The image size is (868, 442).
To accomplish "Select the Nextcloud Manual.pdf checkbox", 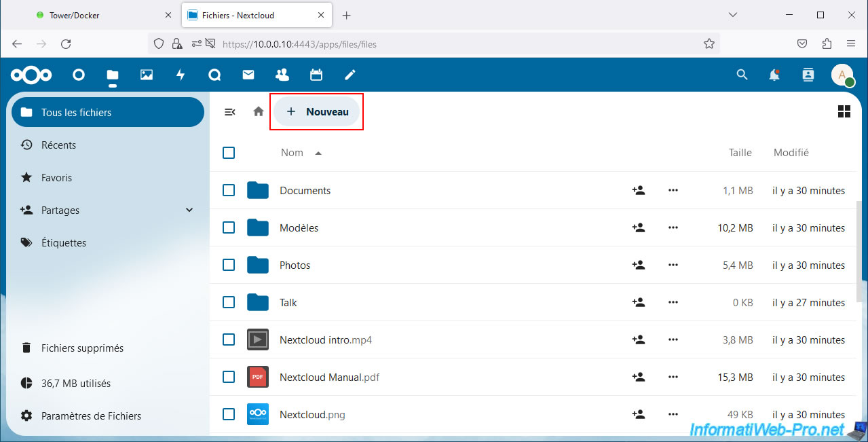I will (229, 377).
